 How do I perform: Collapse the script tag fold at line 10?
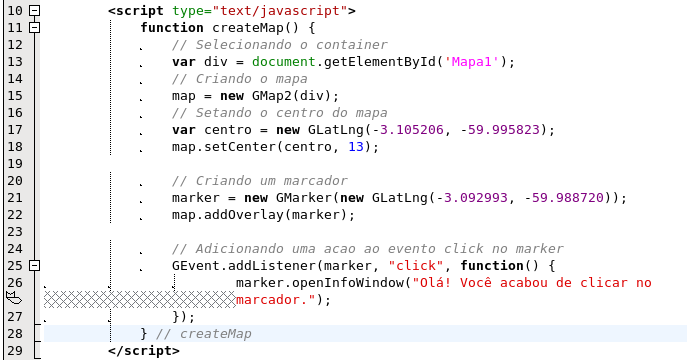click(34, 10)
